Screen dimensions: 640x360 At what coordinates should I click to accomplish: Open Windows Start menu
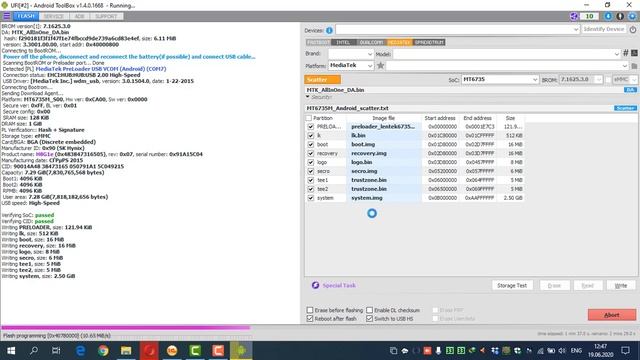click(11, 351)
